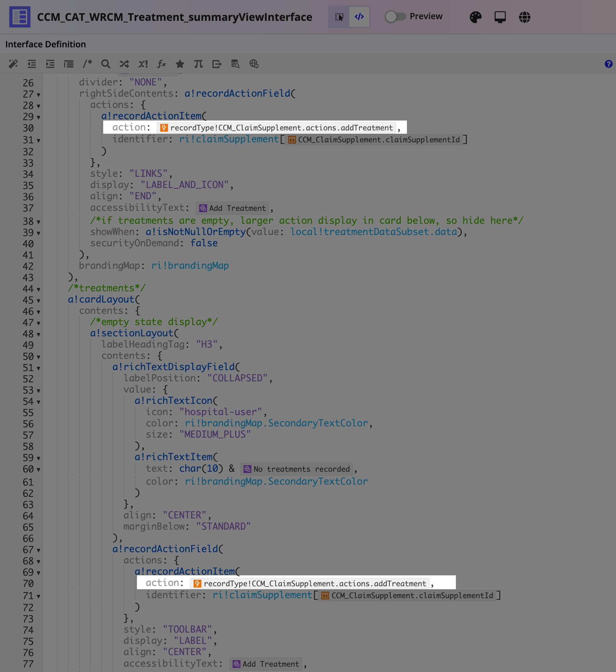616x672 pixels.
Task: Click the outdent code toolbar icon
Action: coord(32,64)
